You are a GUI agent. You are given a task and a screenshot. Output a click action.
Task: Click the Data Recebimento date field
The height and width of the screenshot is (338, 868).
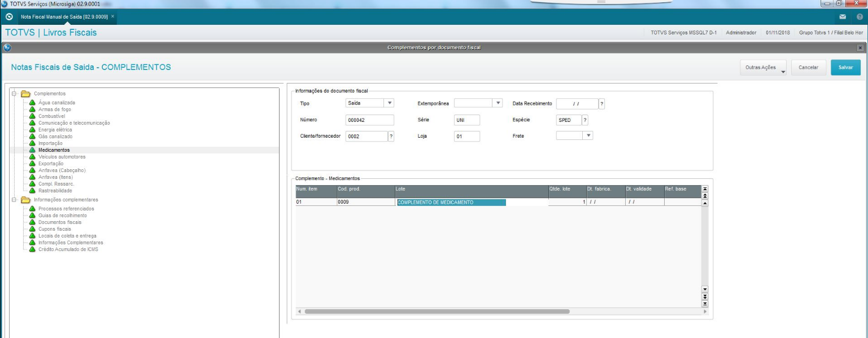[577, 104]
